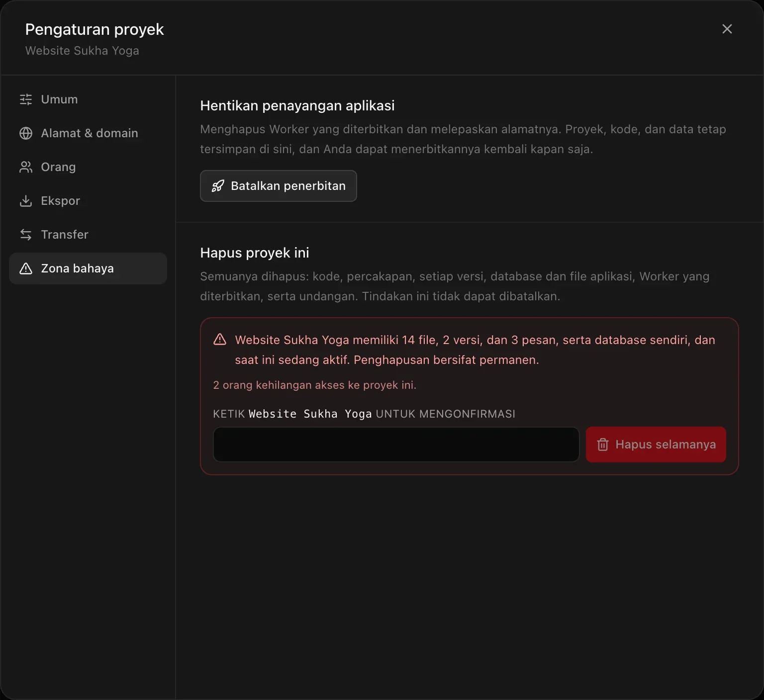
Task: Click the monospace 'Website Sukha Yoga' confirmation phrase
Action: [310, 414]
